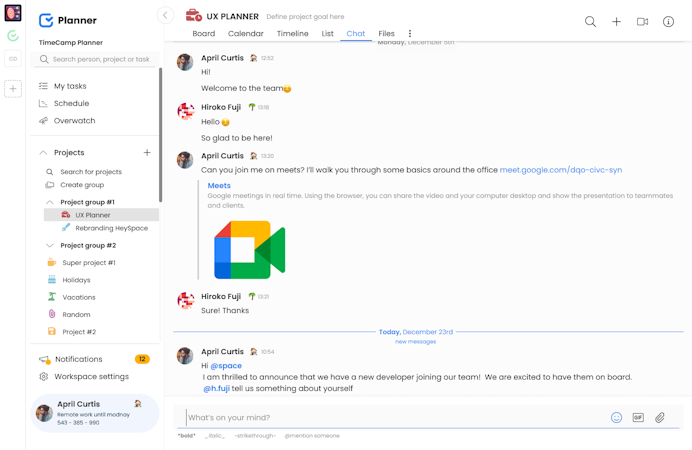The width and height of the screenshot is (692, 450).
Task: Open the project info icon
Action: tap(668, 21)
